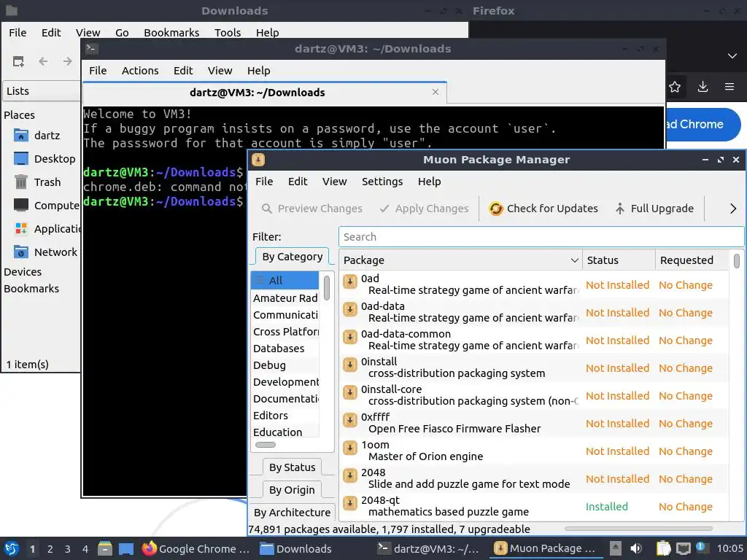
Task: Click the new tab icon in Downloads file manager
Action: (x=18, y=61)
